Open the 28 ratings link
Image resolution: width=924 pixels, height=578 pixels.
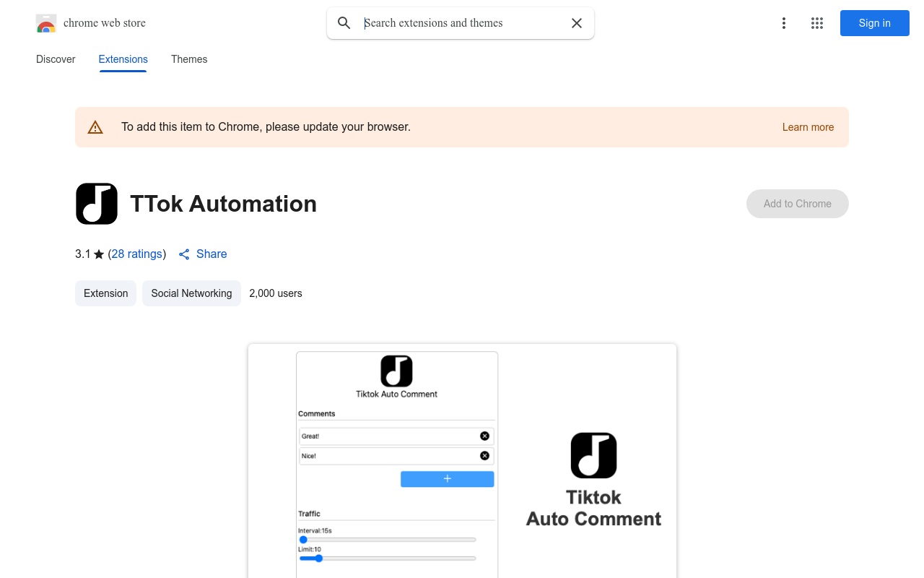[137, 254]
